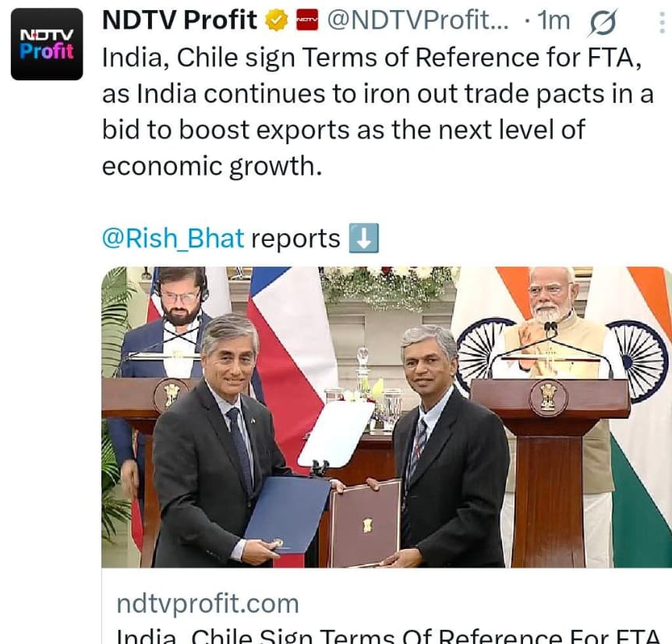
Task: Open the FTA signing ceremony preview image
Action: point(387,417)
